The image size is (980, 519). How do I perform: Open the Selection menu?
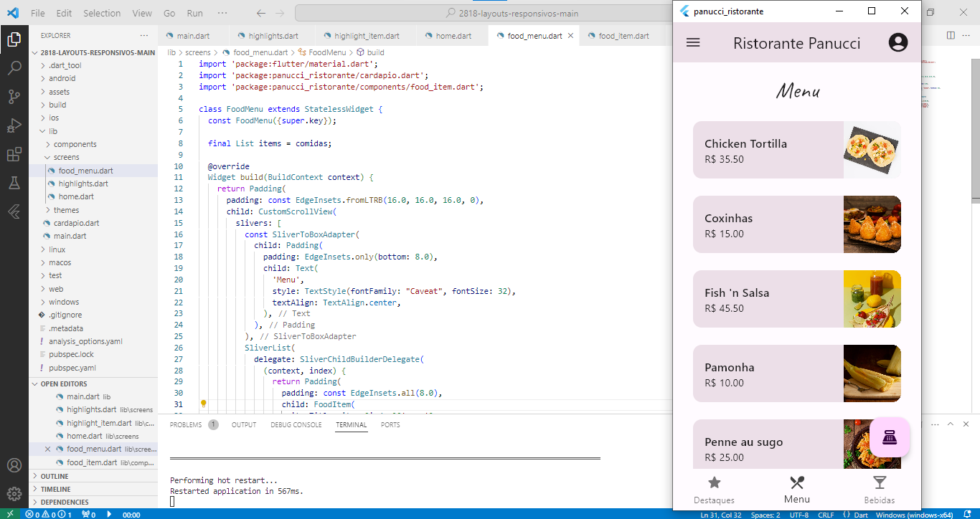[102, 13]
